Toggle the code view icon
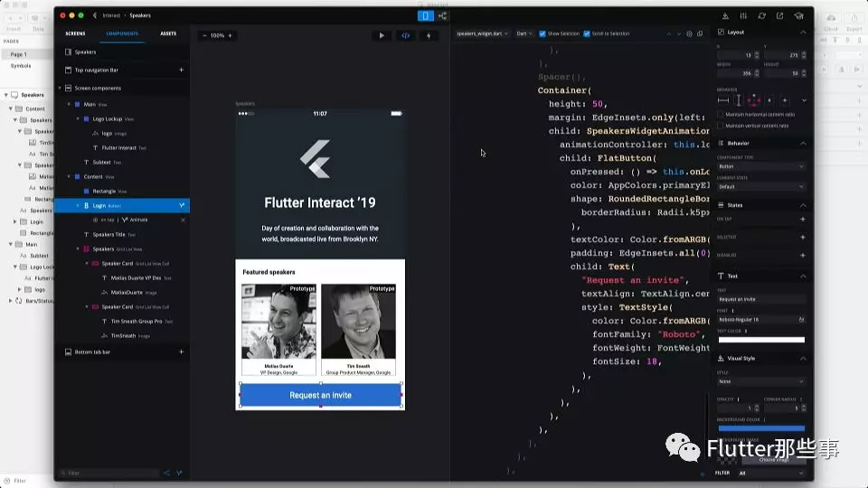The image size is (868, 488). [x=406, y=35]
